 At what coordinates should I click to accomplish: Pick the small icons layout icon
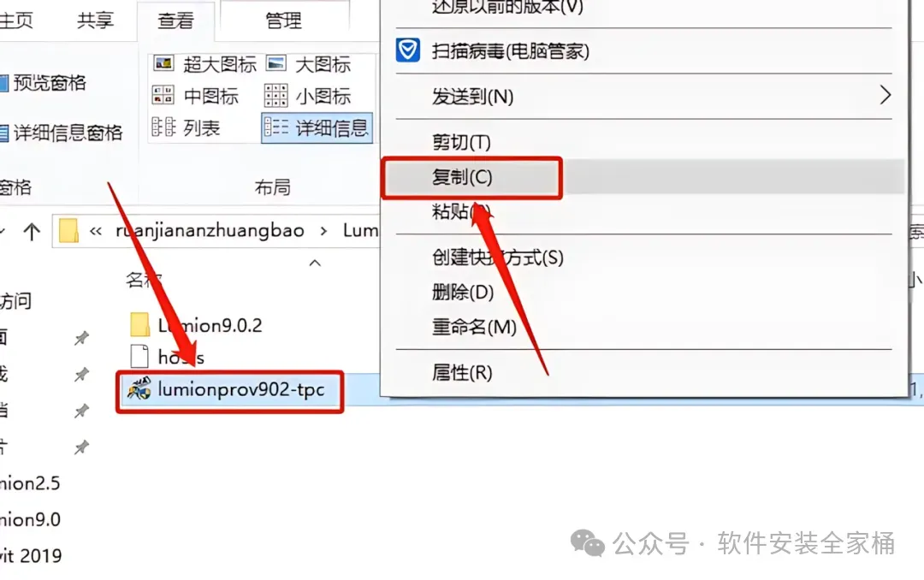[x=275, y=95]
